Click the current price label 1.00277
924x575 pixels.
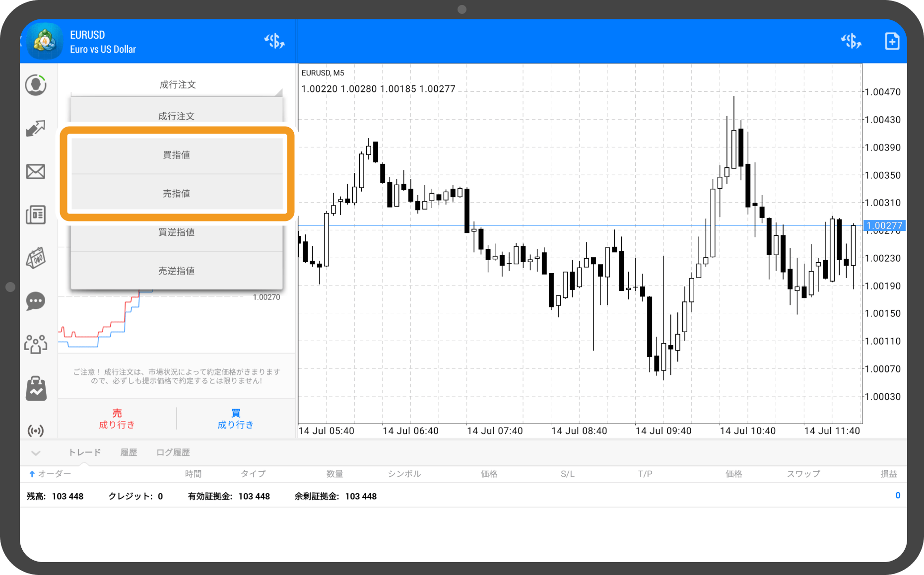(x=884, y=225)
